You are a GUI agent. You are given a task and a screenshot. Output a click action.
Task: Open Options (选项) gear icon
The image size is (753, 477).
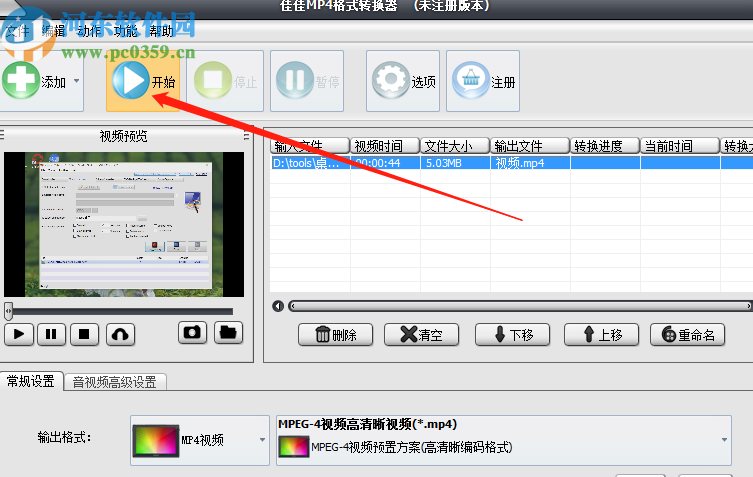pyautogui.click(x=390, y=80)
